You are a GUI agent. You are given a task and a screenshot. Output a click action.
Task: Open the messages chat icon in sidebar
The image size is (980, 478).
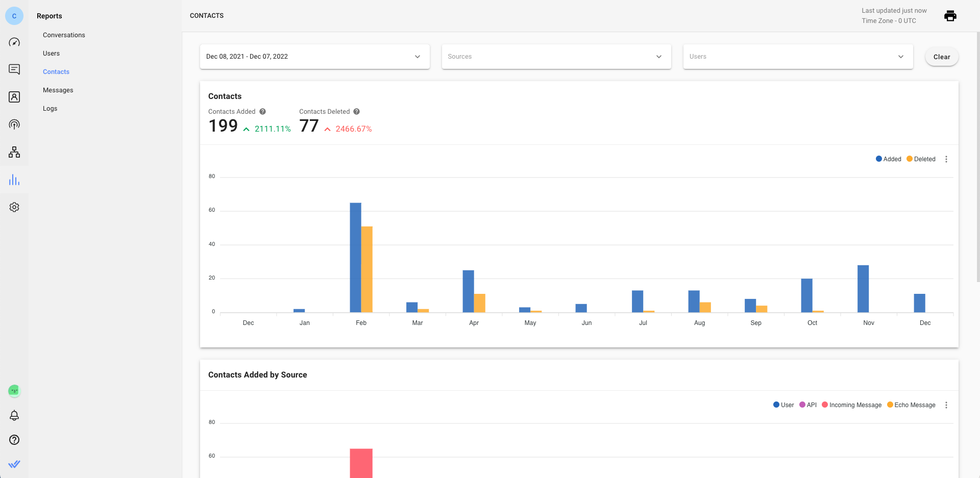14,69
